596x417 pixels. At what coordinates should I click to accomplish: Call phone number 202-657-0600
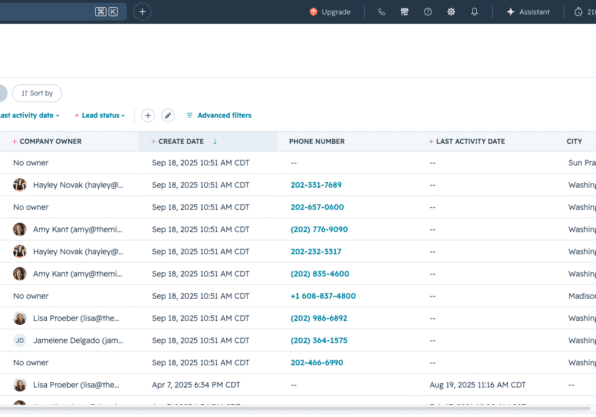click(x=317, y=207)
